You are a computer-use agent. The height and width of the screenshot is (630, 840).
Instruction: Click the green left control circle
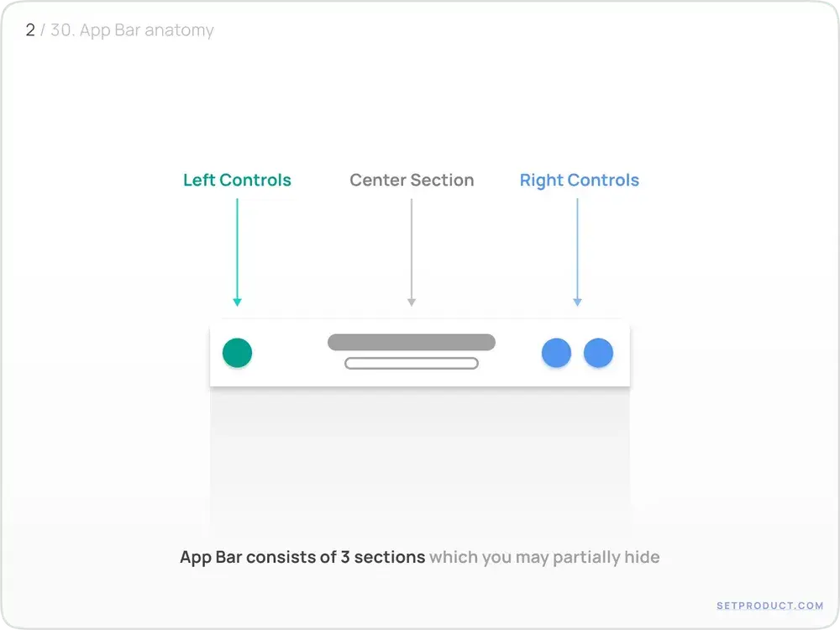(x=237, y=353)
